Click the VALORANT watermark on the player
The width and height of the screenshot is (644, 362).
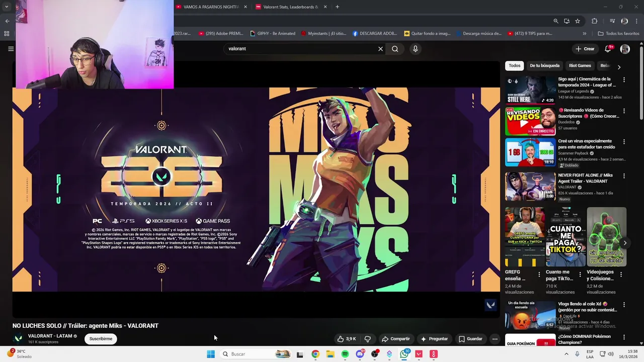click(x=491, y=305)
